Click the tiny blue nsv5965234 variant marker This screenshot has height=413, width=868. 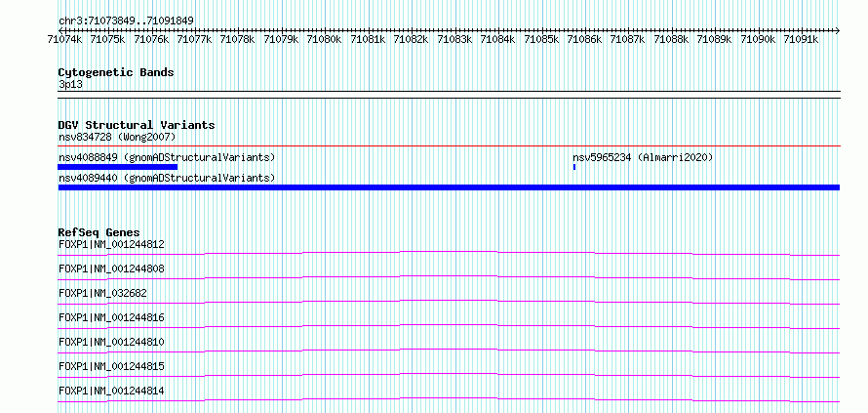[x=574, y=167]
